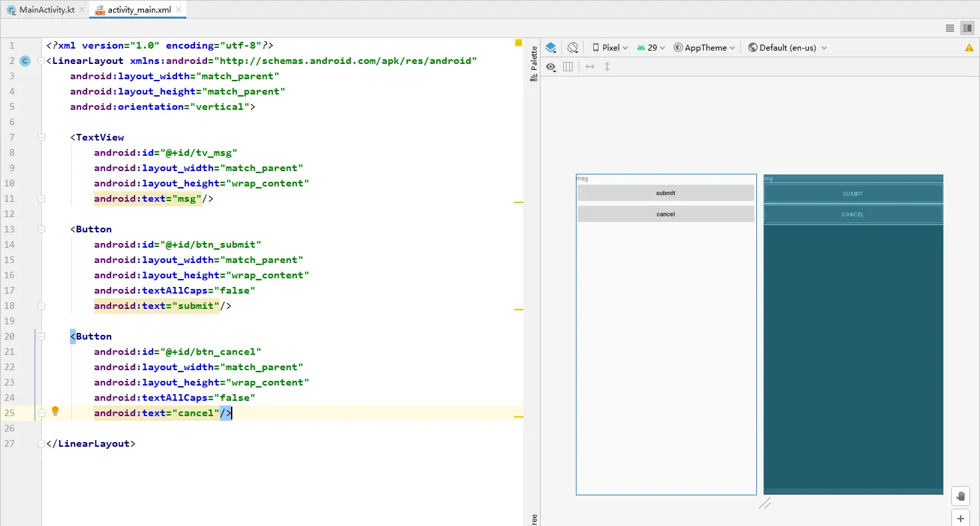The height and width of the screenshot is (526, 980).
Task: Open the Default (en-us) locale dropdown
Action: [788, 47]
